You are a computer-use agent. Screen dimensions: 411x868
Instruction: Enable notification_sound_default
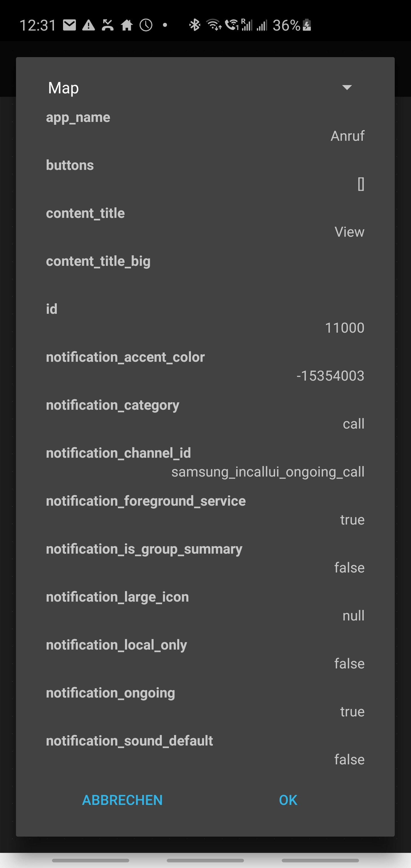click(205, 750)
